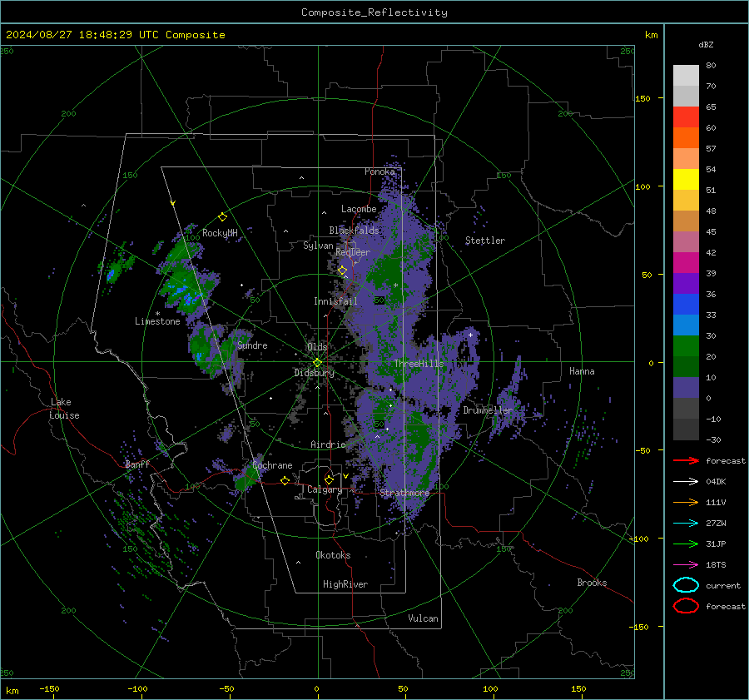Select the slate purple 10-0 dBZ swatch
This screenshot has height=700, width=749.
[686, 388]
